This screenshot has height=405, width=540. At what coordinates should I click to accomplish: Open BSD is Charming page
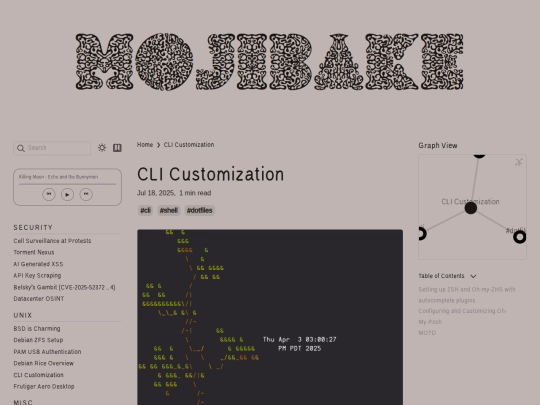37,329
